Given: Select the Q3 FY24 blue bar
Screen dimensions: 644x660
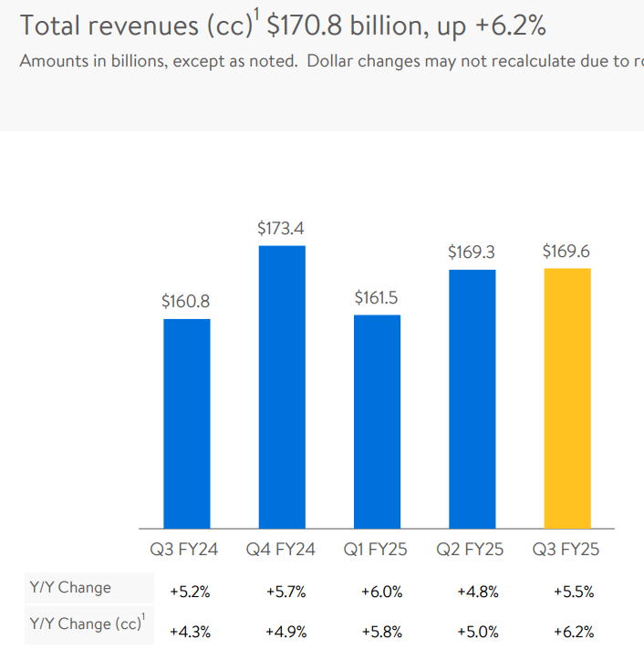Looking at the screenshot, I should coord(187,424).
